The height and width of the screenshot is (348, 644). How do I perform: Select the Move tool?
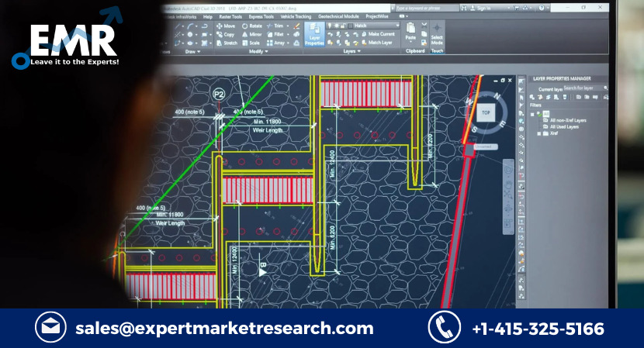tap(226, 26)
